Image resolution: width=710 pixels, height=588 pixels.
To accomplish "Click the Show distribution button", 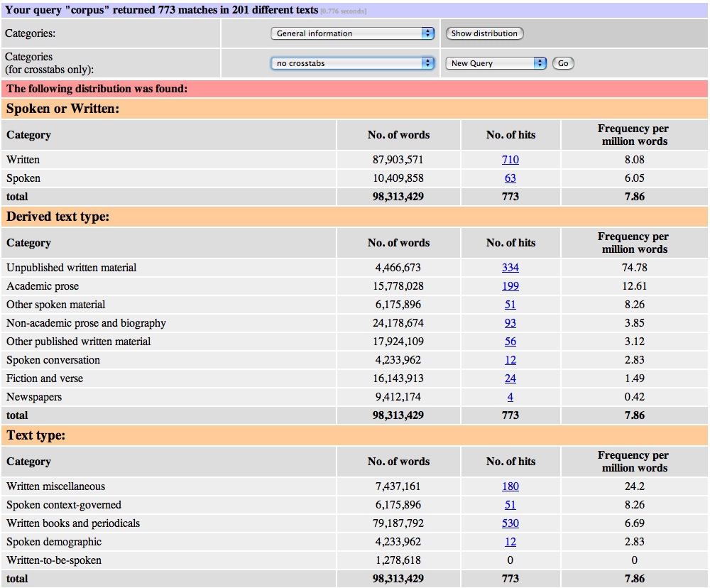I will [485, 33].
